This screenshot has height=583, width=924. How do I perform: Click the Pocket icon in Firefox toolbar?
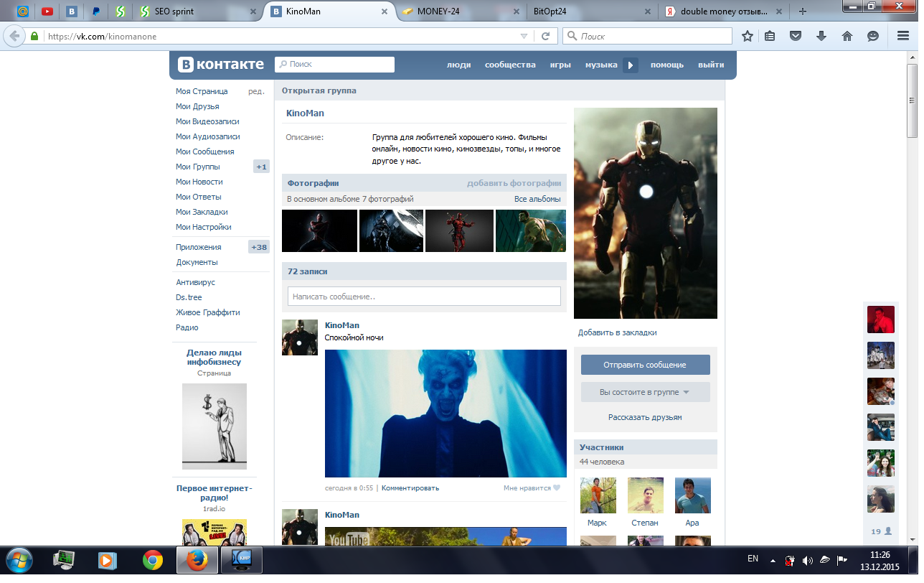pyautogui.click(x=795, y=36)
